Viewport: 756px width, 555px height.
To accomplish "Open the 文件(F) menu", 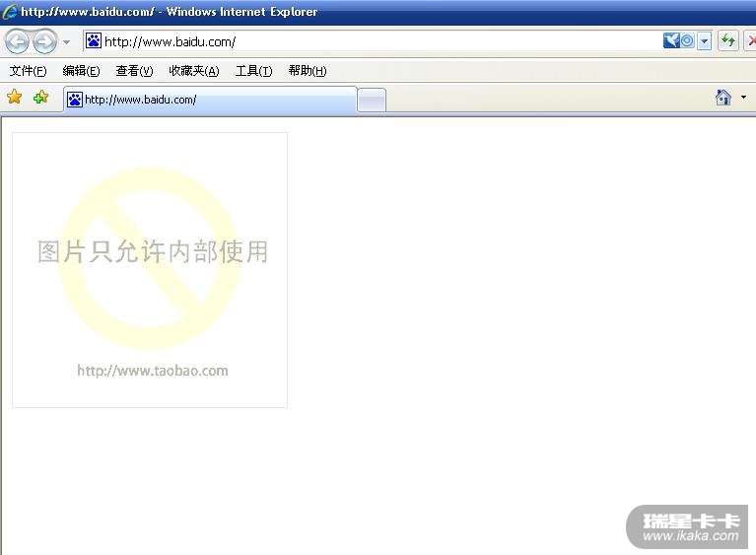I will (28, 71).
